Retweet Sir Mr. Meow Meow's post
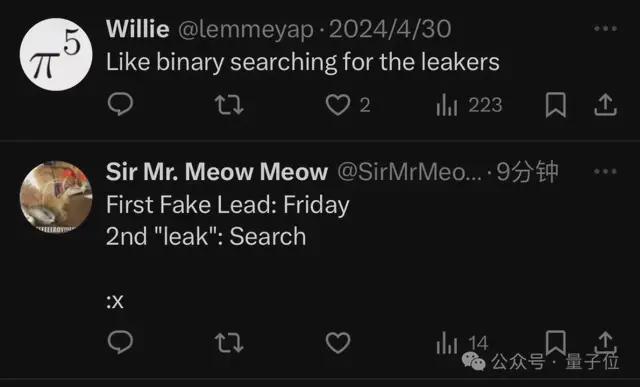Viewport: 640px width, 387px height. [x=229, y=343]
